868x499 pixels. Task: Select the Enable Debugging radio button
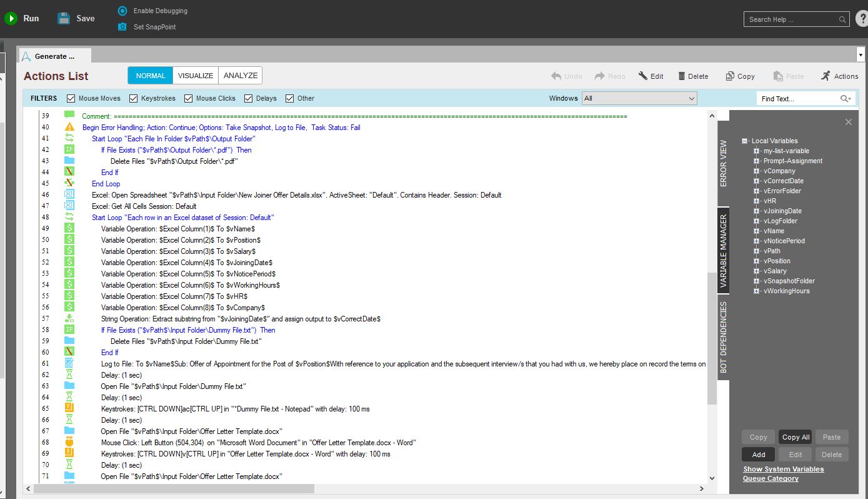(122, 11)
